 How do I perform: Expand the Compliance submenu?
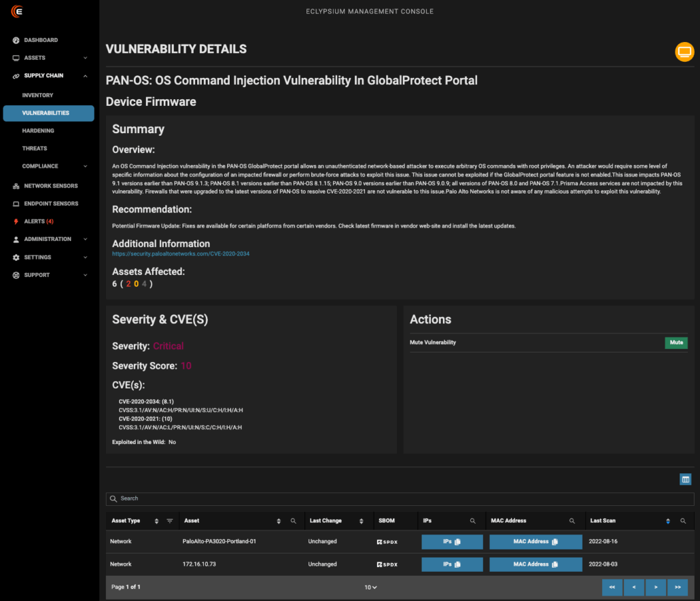coord(85,166)
